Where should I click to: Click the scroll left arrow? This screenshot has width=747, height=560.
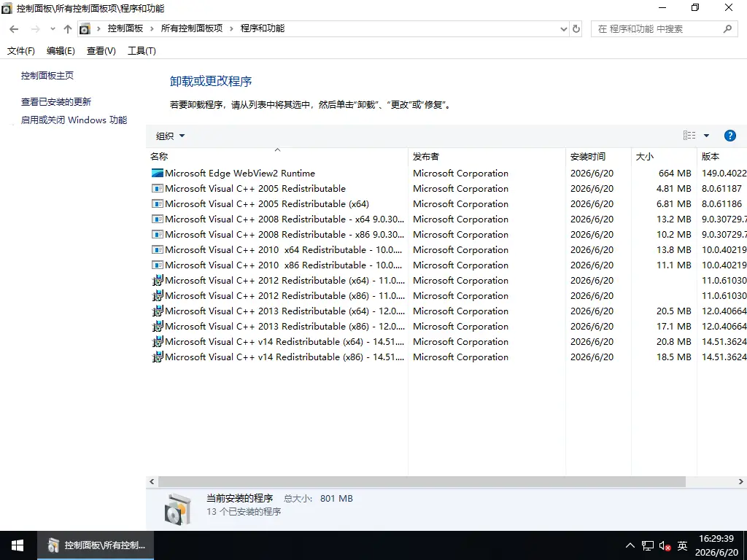point(152,481)
